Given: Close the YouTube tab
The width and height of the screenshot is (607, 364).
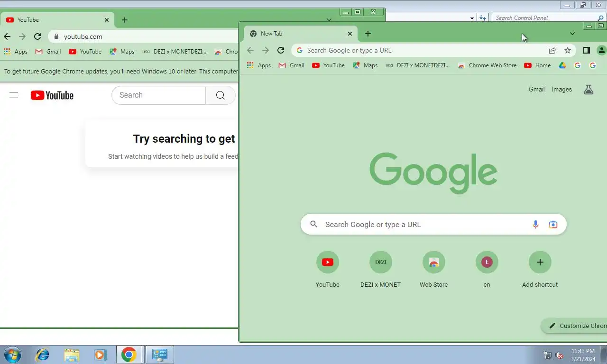Looking at the screenshot, I should coord(107,20).
